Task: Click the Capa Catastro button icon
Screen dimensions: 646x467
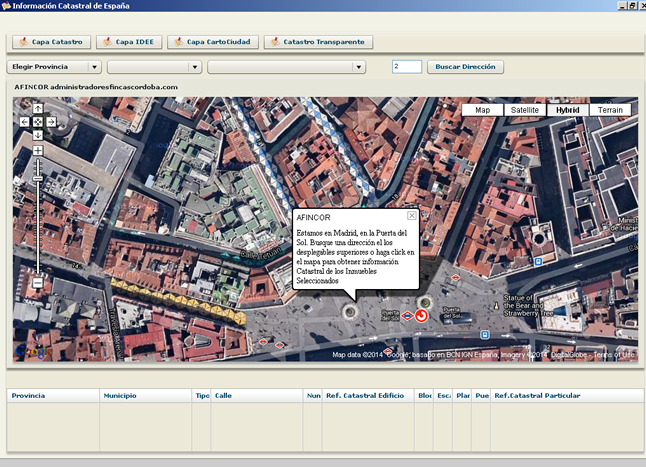Action: (x=23, y=42)
